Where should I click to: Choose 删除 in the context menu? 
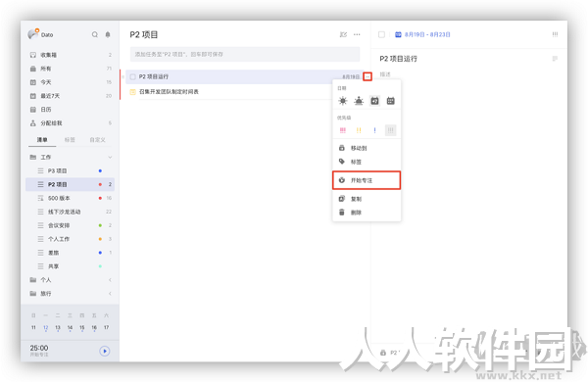click(367, 213)
